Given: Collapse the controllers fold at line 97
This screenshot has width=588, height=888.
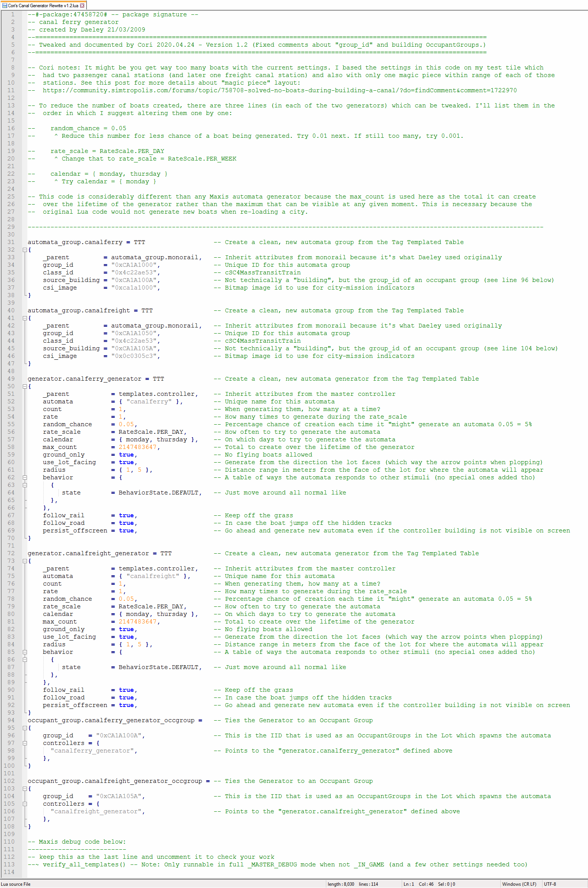Looking at the screenshot, I should (25, 743).
